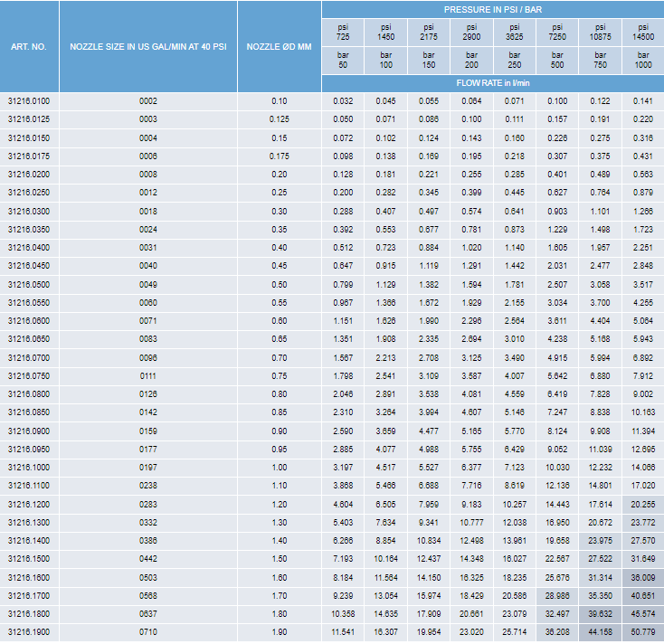Click the NOZZLE SIZE IN US GAL/MIN header
Viewport: 664px width, 644px height.
pos(148,46)
